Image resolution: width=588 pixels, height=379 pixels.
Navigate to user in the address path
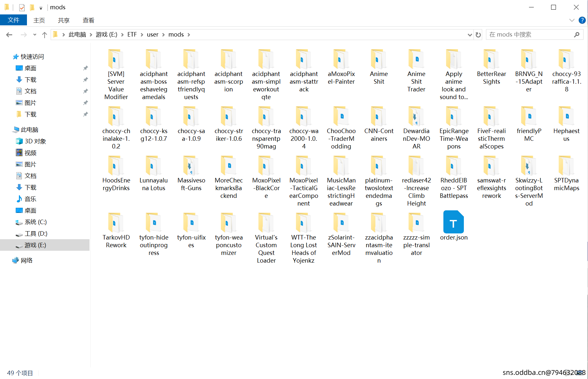click(153, 35)
